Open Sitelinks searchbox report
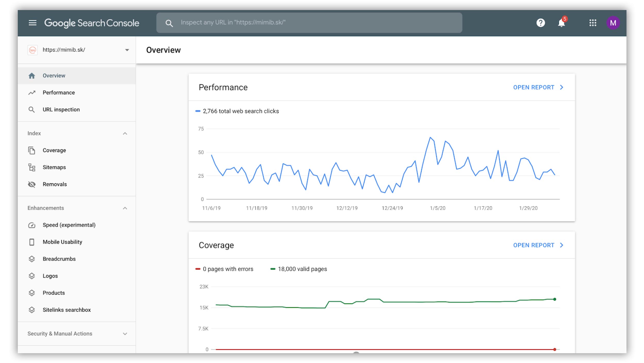Image resolution: width=644 pixels, height=363 pixels. 77,310
